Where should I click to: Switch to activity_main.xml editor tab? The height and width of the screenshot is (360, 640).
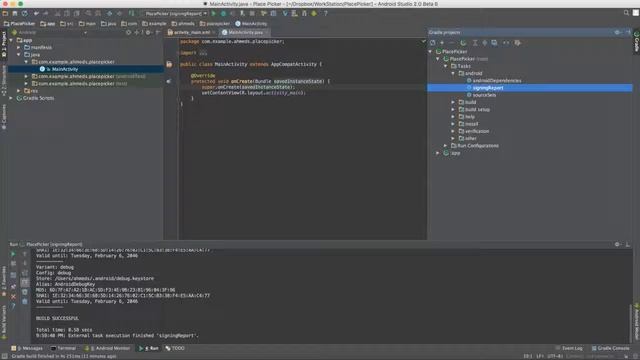[191, 32]
